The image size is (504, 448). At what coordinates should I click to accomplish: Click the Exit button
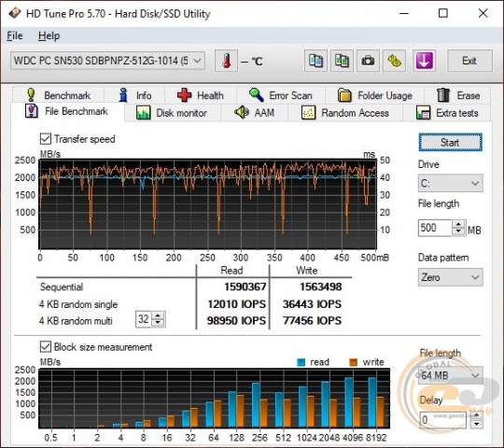click(469, 61)
